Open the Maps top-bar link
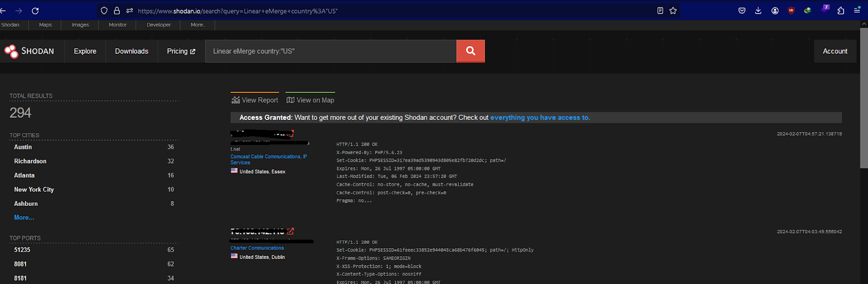The width and height of the screenshot is (868, 284). [x=46, y=25]
